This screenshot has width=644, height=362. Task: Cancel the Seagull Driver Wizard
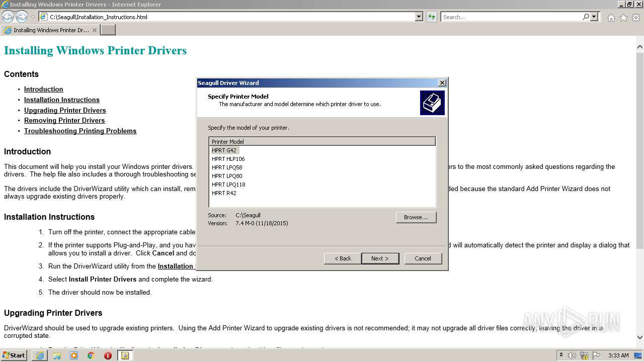423,258
